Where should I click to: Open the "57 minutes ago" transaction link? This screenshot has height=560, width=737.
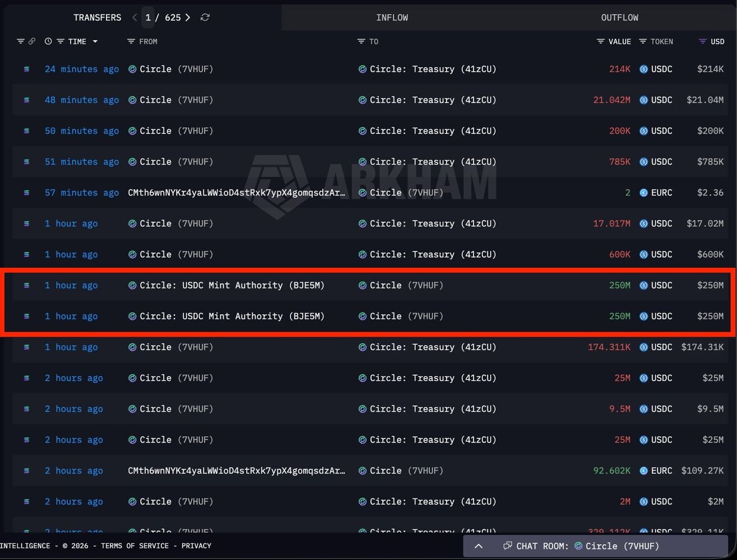click(82, 192)
